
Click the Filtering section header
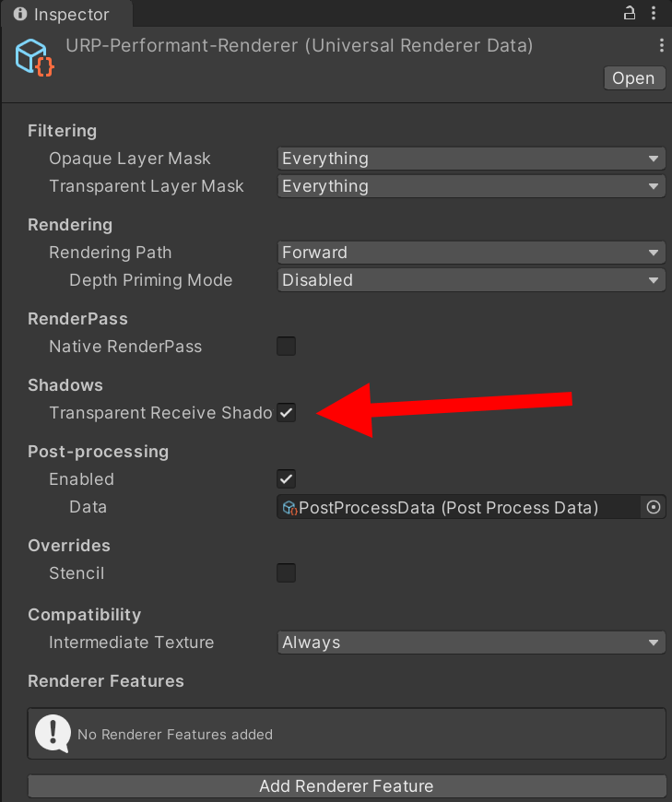63,131
